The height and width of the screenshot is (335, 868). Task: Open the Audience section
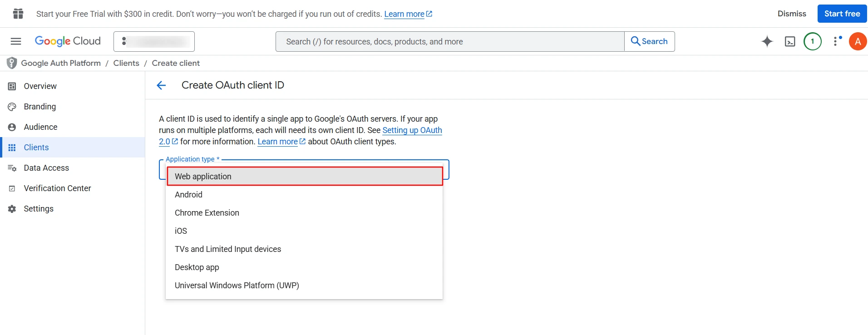[x=73, y=127]
